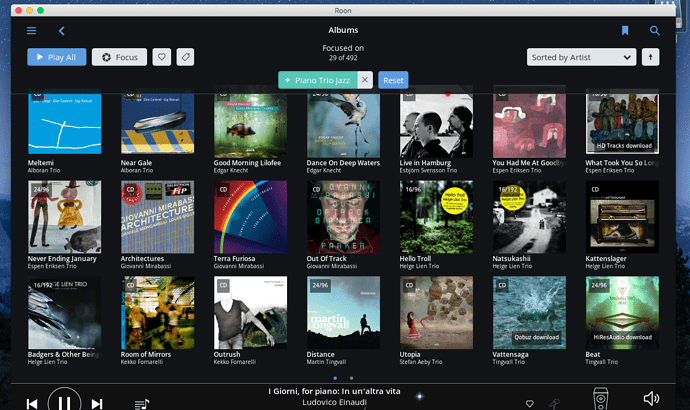Image resolution: width=690 pixels, height=410 pixels.
Task: Click artist link Martin Tingvall under Distance
Action: tap(326, 362)
